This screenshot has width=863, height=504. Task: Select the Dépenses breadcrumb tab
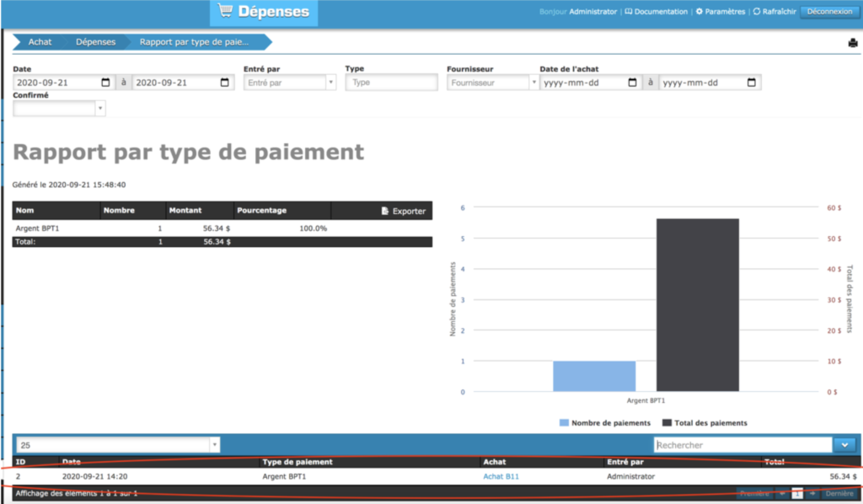[x=95, y=42]
